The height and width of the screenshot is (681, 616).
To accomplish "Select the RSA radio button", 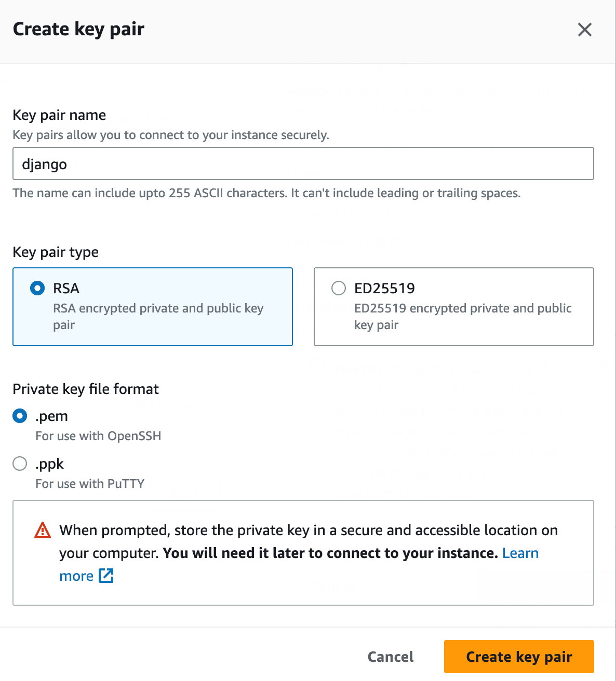I will 37,288.
